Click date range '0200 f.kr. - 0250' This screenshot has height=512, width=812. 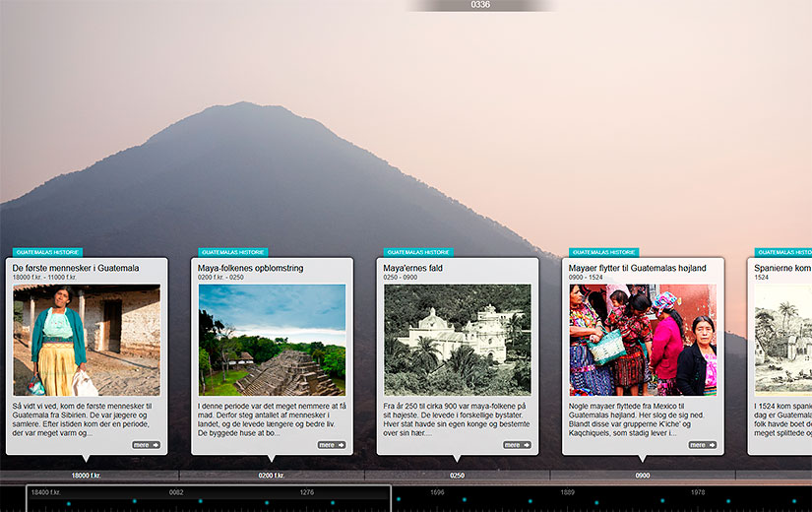(x=220, y=278)
